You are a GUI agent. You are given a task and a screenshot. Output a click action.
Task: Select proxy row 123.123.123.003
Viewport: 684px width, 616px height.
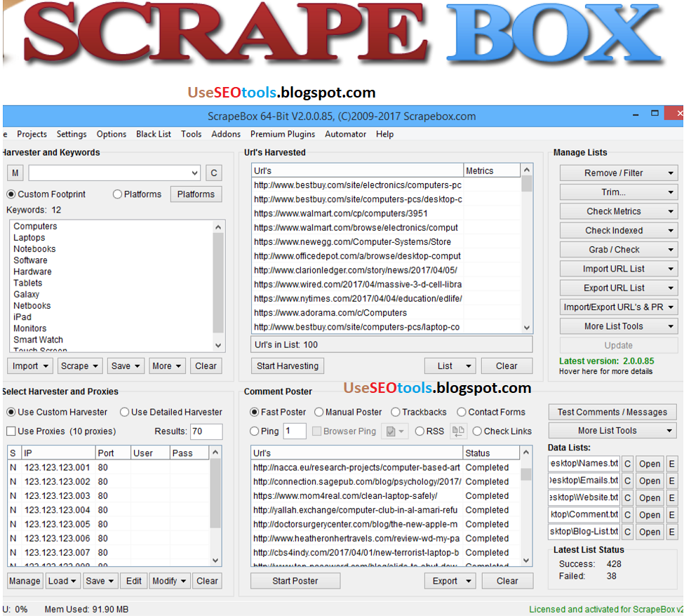108,495
